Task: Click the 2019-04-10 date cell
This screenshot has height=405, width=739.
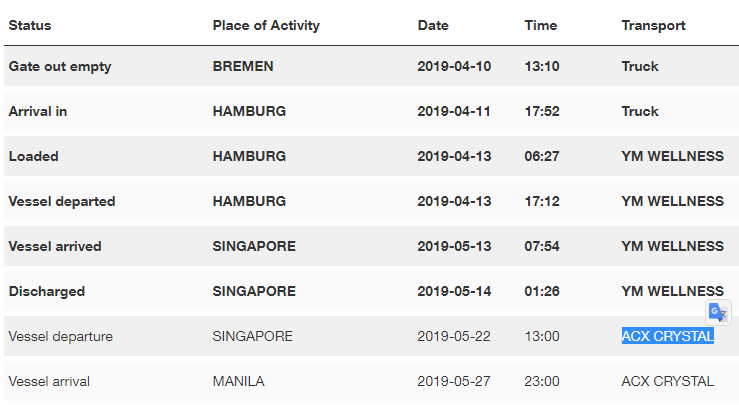Action: click(x=454, y=66)
